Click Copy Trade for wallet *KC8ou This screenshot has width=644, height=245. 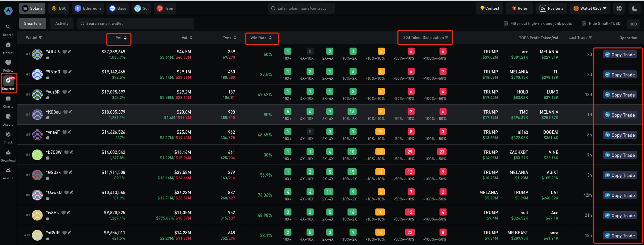[x=619, y=115]
